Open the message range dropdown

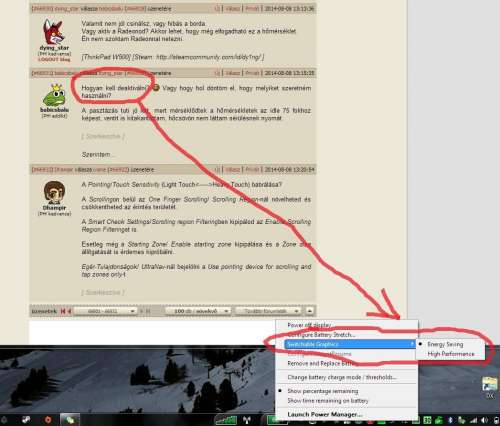pos(105,311)
